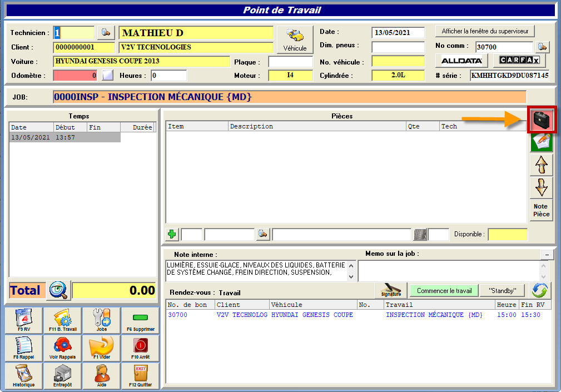Image resolution: width=561 pixels, height=392 pixels.
Task: Add a piece with the green plus icon
Action: click(x=172, y=234)
